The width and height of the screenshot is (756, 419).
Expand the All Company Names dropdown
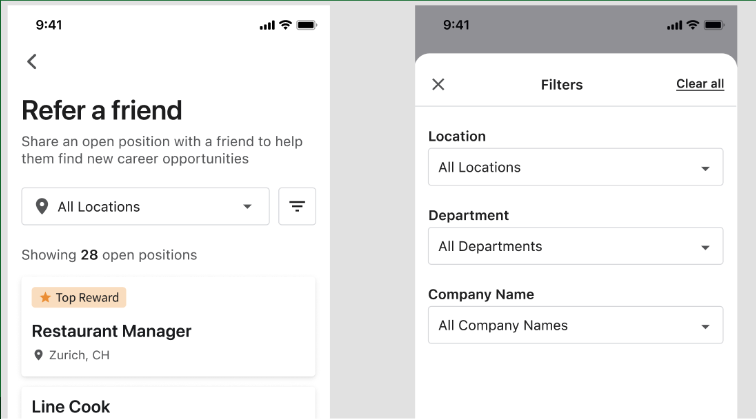(575, 326)
